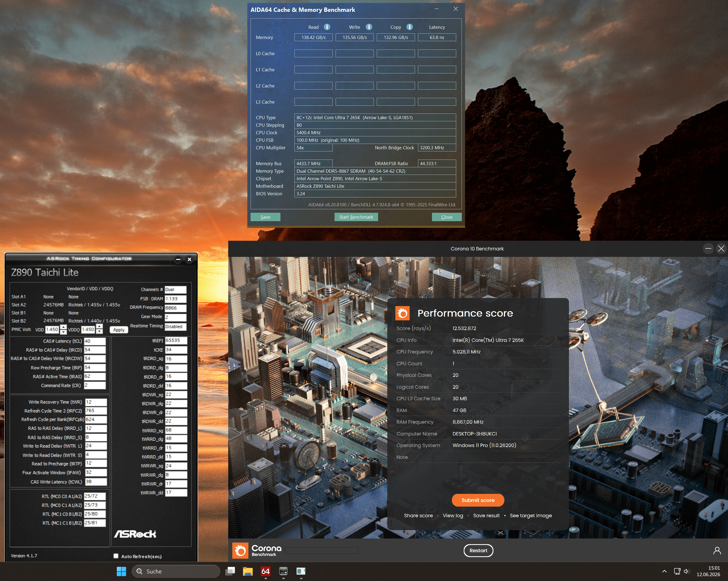Click the empty L0 Cache Read field

pyautogui.click(x=313, y=53)
